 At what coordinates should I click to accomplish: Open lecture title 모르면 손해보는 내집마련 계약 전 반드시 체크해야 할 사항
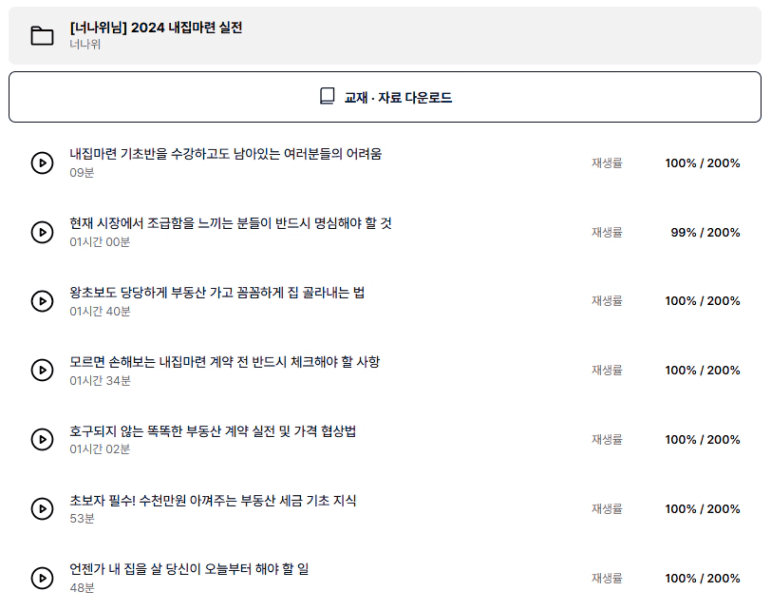pyautogui.click(x=225, y=362)
